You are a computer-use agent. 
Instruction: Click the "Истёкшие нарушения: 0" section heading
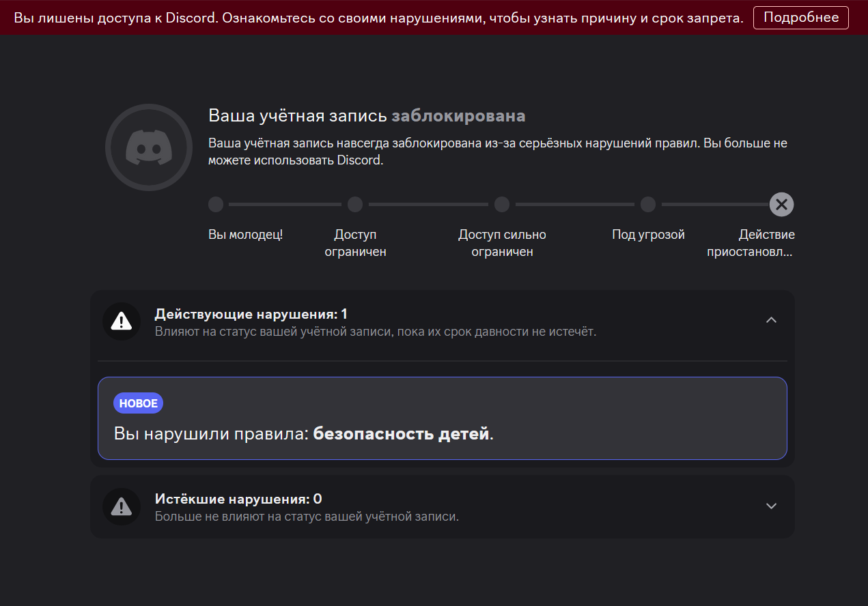point(238,499)
